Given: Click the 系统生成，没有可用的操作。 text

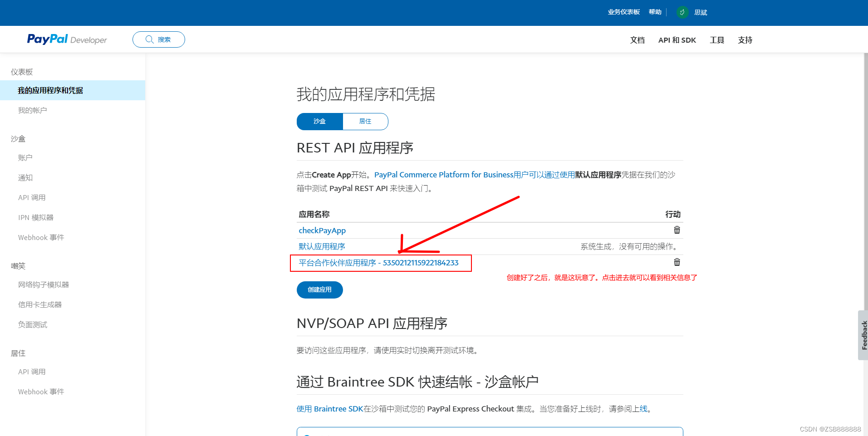Looking at the screenshot, I should tap(631, 246).
